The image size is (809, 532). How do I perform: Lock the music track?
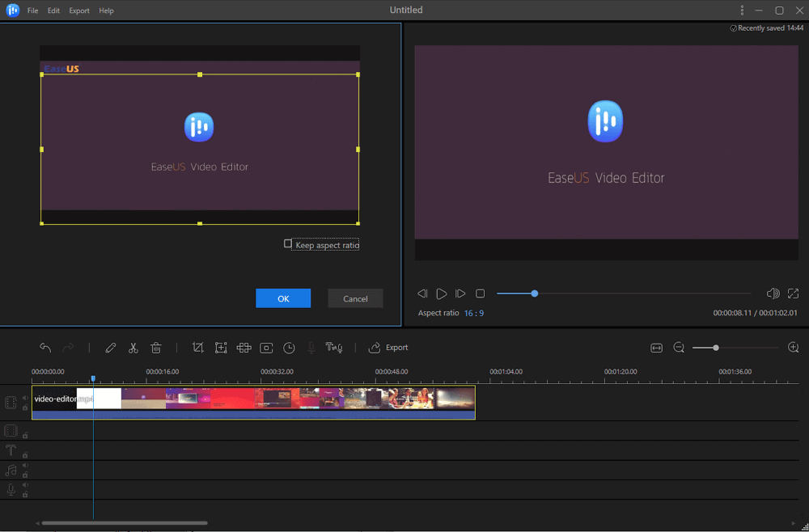(x=25, y=475)
